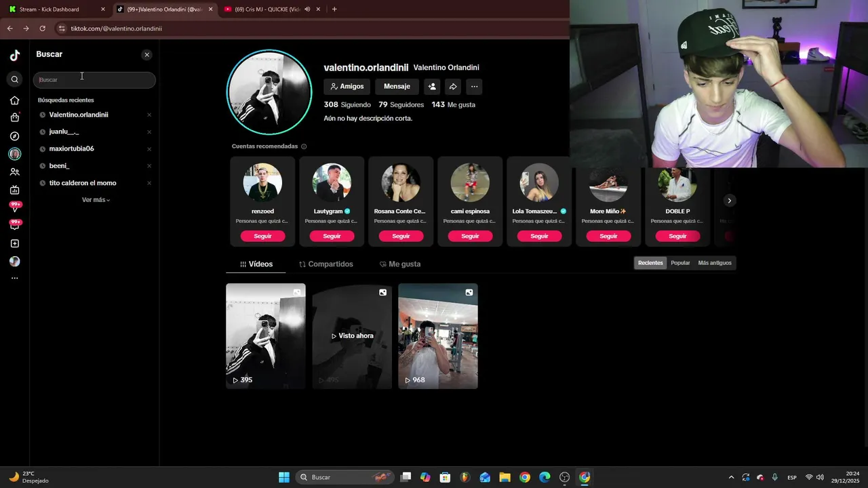Remove Valentino.orlandinii from recent searches
Viewport: 868px width, 488px height.
point(149,115)
